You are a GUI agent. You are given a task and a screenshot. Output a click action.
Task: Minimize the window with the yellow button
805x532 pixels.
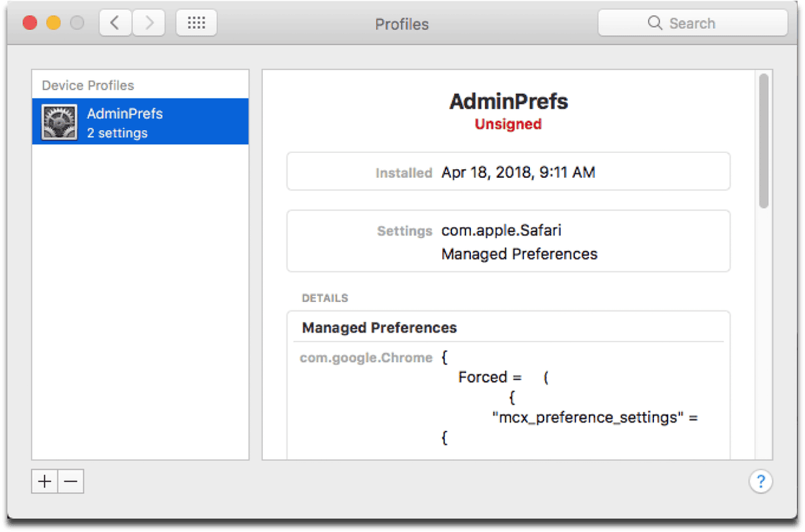coord(54,23)
